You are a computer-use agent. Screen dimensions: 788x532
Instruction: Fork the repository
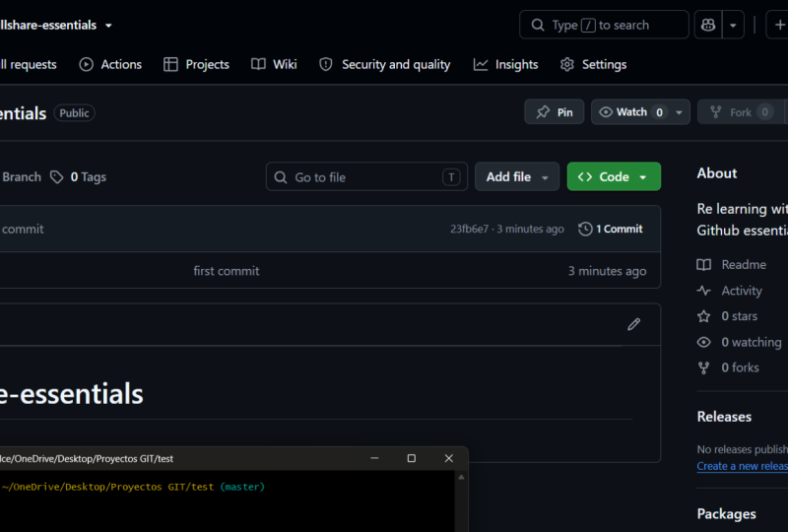(x=741, y=112)
